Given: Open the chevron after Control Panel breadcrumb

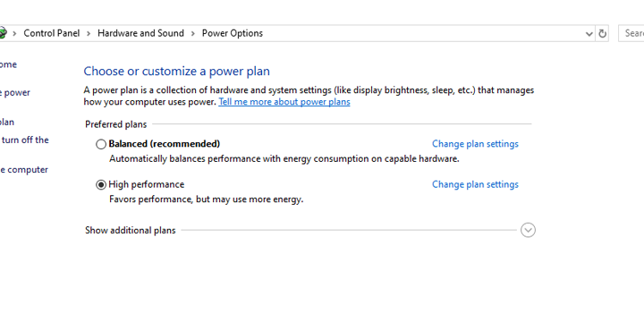Looking at the screenshot, I should pos(89,34).
